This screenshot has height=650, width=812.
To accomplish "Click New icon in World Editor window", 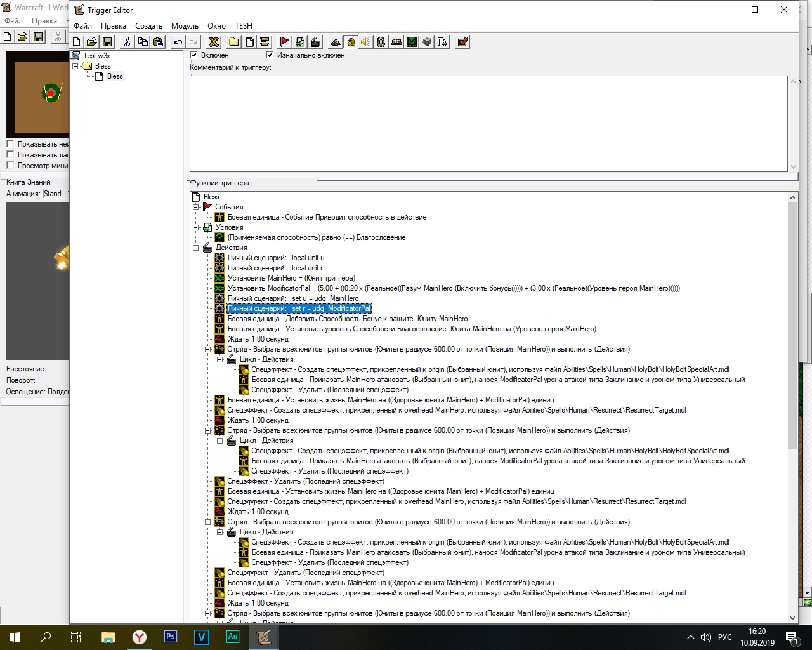I will (x=8, y=37).
